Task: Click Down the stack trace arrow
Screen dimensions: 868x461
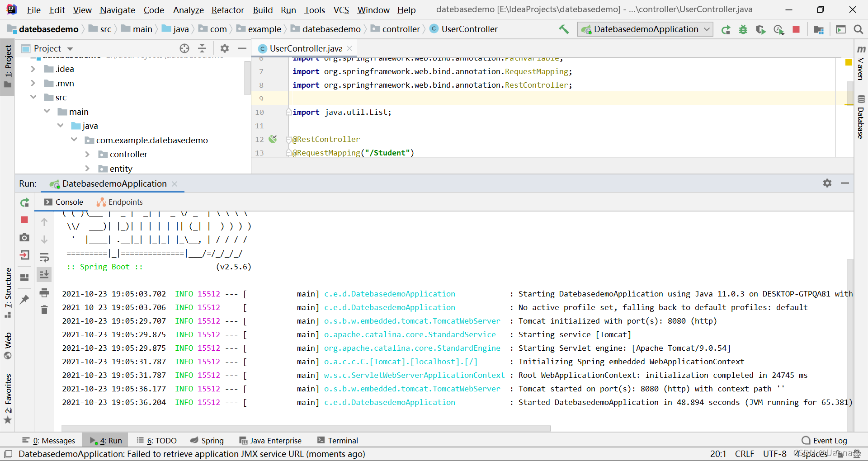Action: pos(44,240)
